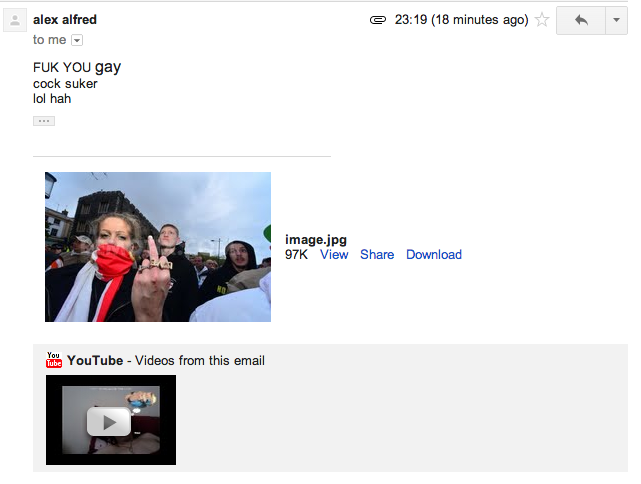Open the more reply options dropdown
641x484 pixels.
click(x=616, y=20)
